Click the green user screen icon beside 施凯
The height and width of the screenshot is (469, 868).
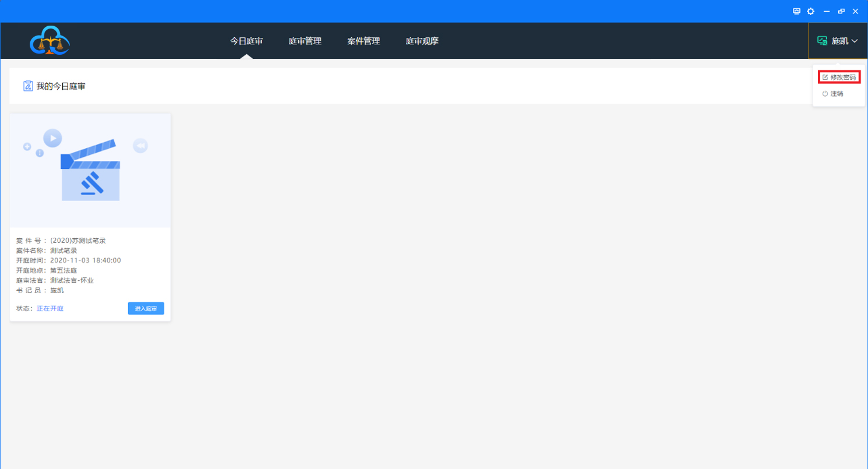(823, 41)
